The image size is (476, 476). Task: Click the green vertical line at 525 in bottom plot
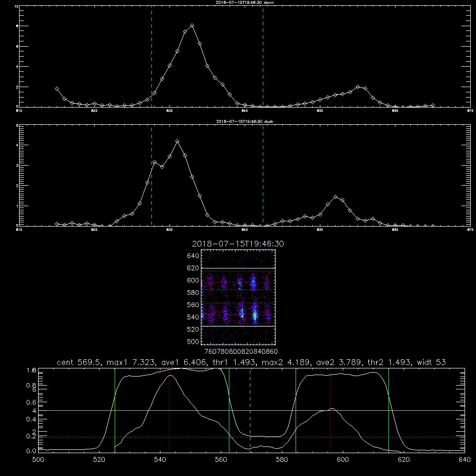point(115,410)
